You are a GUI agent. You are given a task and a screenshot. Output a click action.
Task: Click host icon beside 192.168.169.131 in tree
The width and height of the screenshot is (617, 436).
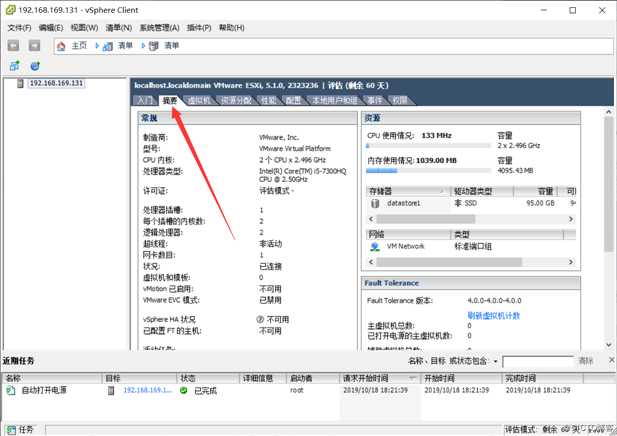click(20, 83)
